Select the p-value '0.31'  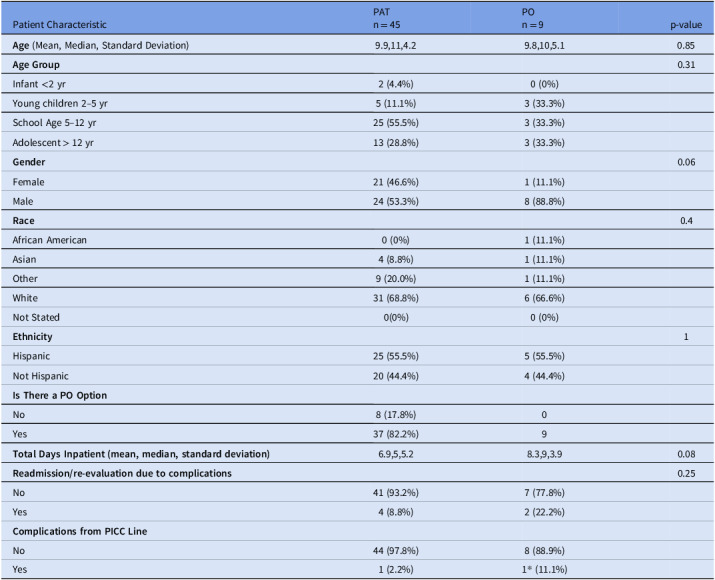coord(686,65)
